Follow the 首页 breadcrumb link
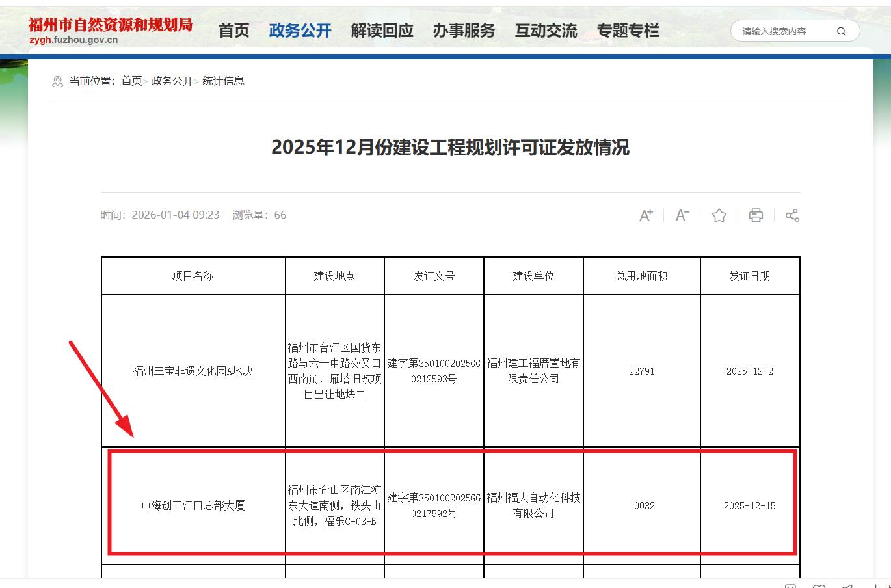Viewport: 891px width, 588px height. [x=131, y=81]
